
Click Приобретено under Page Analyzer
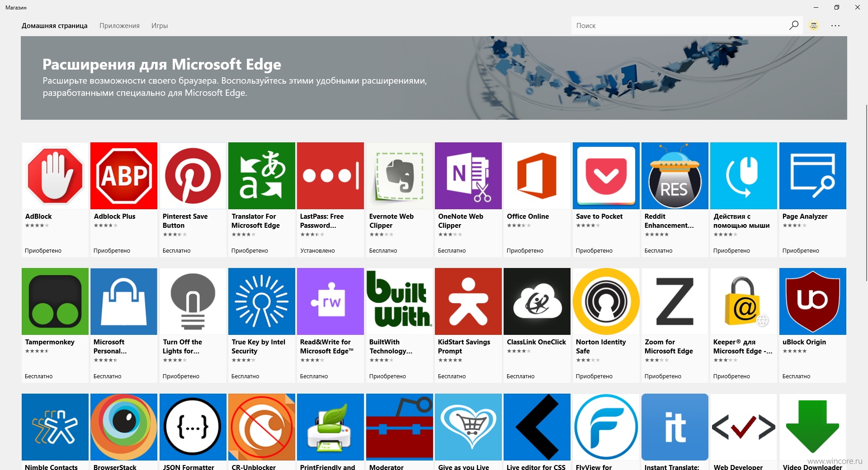801,251
